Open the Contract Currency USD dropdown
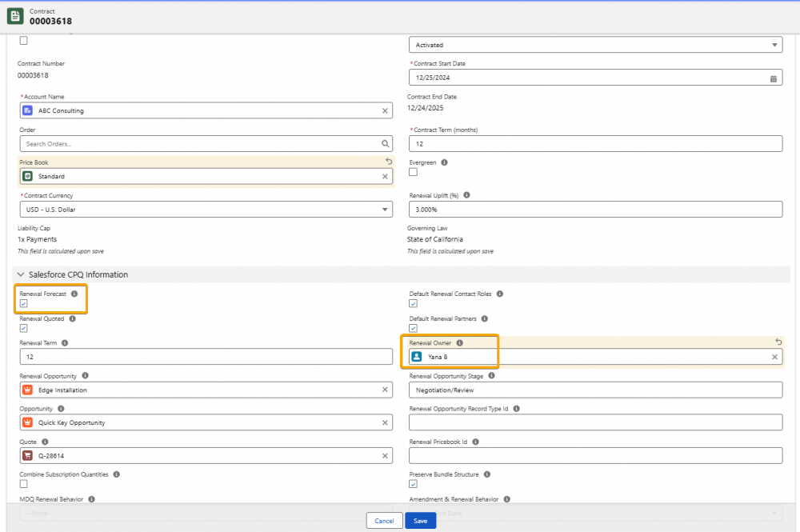The image size is (800, 532). click(206, 210)
